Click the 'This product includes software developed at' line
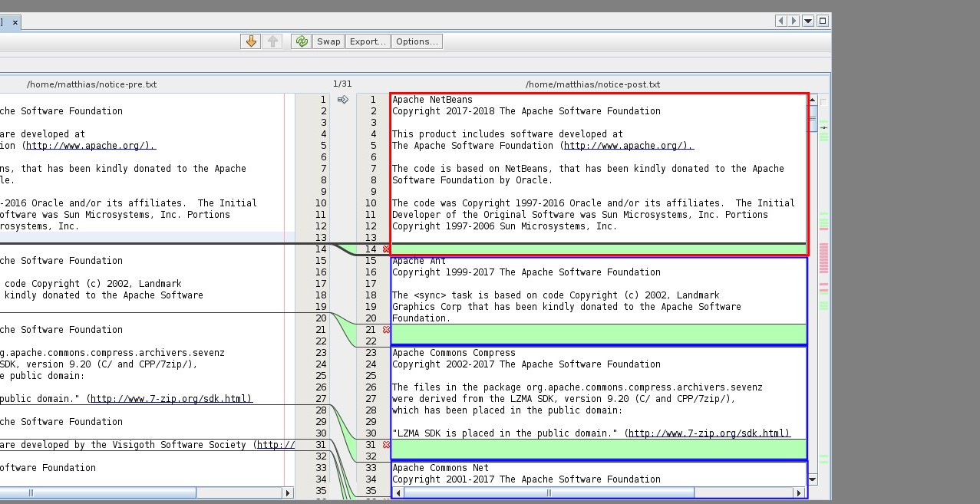Image resolution: width=980 pixels, height=504 pixels. pos(507,134)
